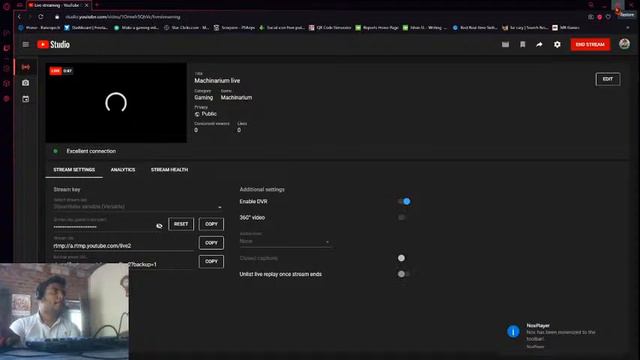This screenshot has width=640, height=360.
Task: Open the chat panel icon in the top bar
Action: tap(505, 44)
